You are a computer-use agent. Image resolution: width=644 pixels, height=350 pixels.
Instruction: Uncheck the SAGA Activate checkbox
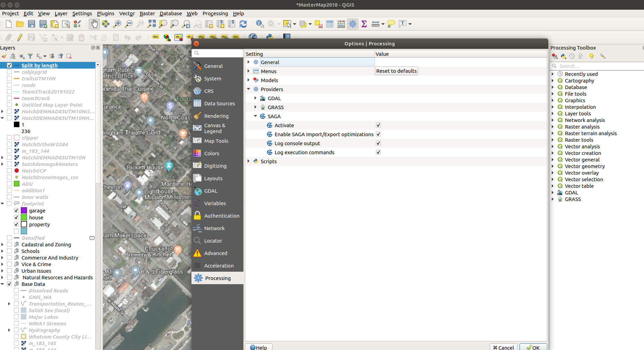pyautogui.click(x=378, y=125)
